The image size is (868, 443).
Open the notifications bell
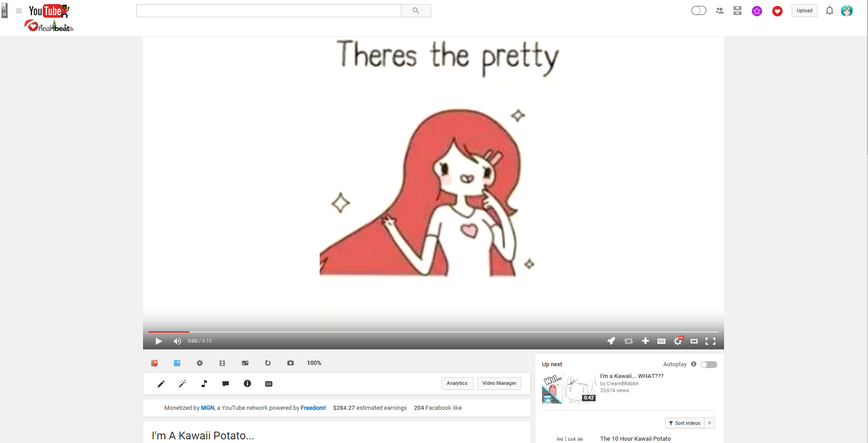click(x=829, y=11)
